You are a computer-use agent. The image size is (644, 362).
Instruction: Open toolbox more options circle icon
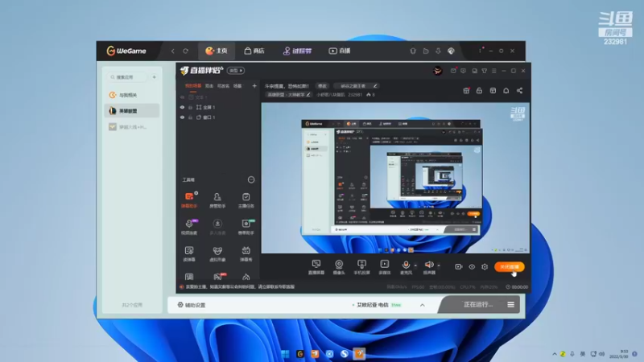click(x=251, y=179)
